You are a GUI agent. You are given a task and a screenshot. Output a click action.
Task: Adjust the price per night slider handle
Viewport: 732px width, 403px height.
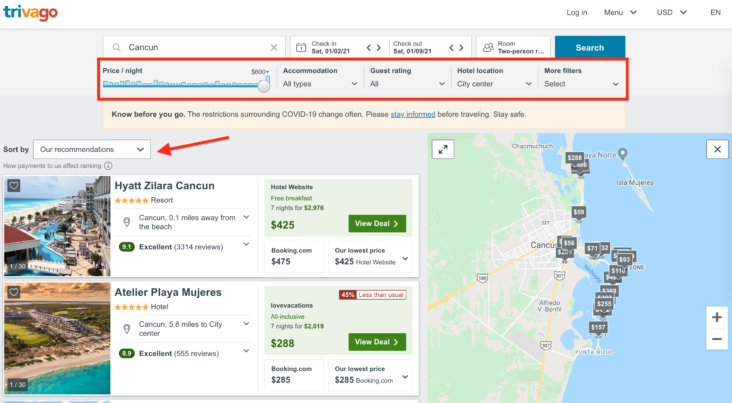[264, 86]
